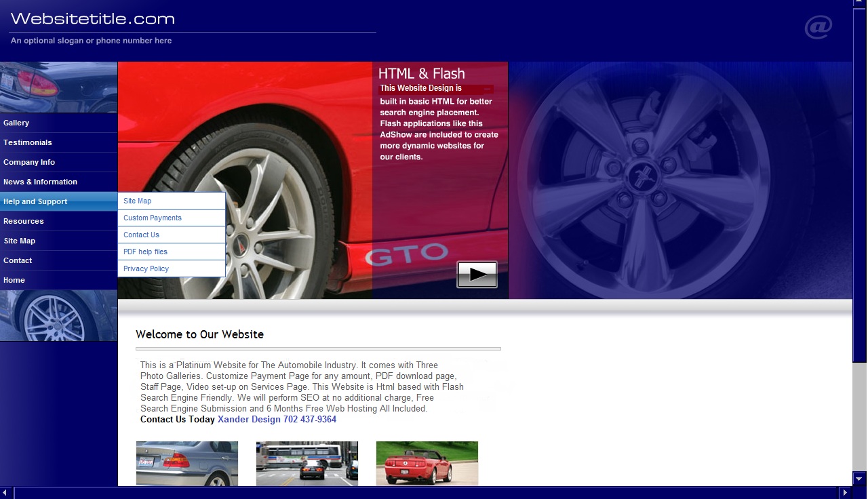
Task: Open Company Info from the sidebar
Action: click(x=59, y=162)
